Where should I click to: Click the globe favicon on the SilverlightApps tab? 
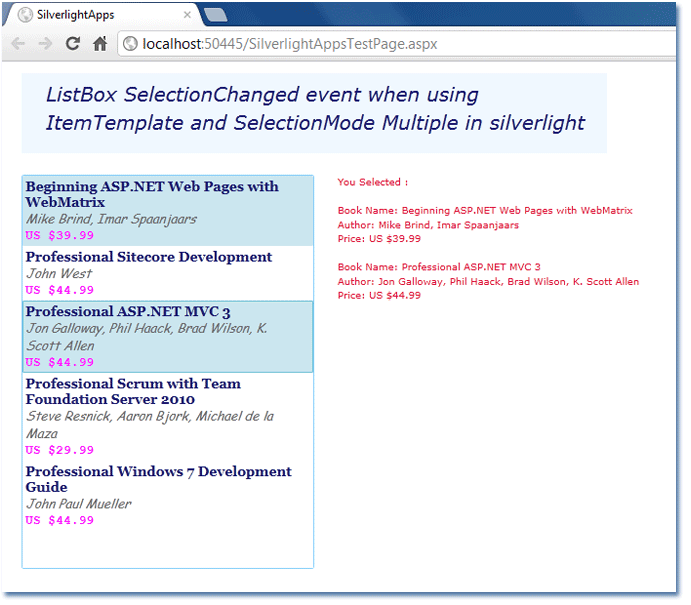tap(25, 15)
